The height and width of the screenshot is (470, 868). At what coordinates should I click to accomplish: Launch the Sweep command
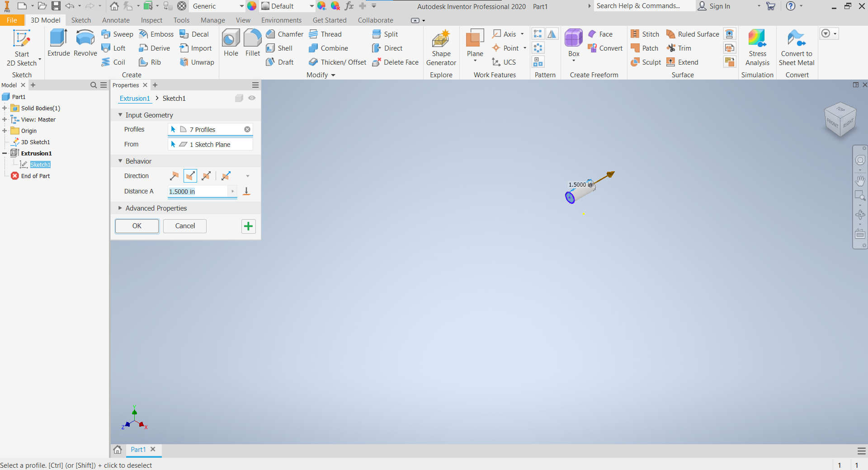tap(117, 34)
